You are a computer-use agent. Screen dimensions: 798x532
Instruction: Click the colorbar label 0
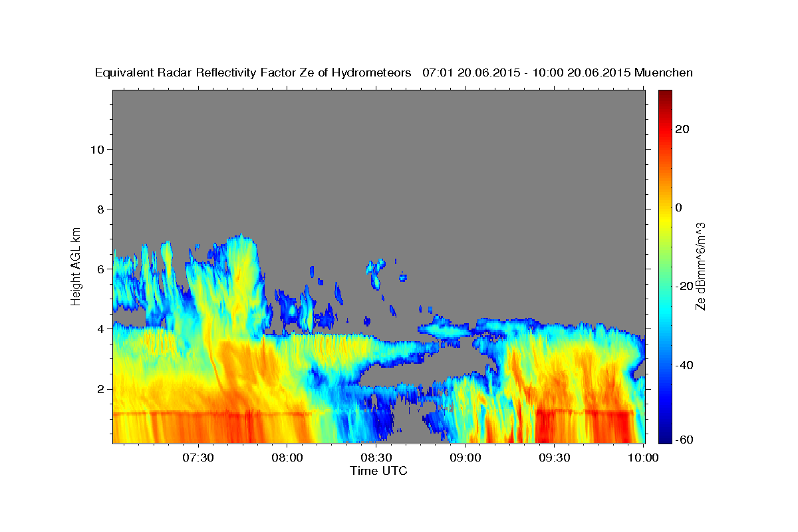coord(679,207)
